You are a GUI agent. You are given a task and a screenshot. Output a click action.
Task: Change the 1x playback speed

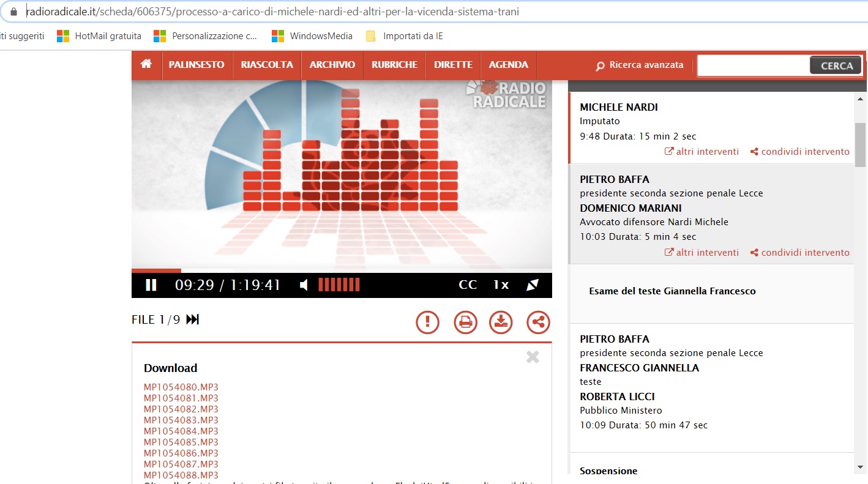pos(501,285)
